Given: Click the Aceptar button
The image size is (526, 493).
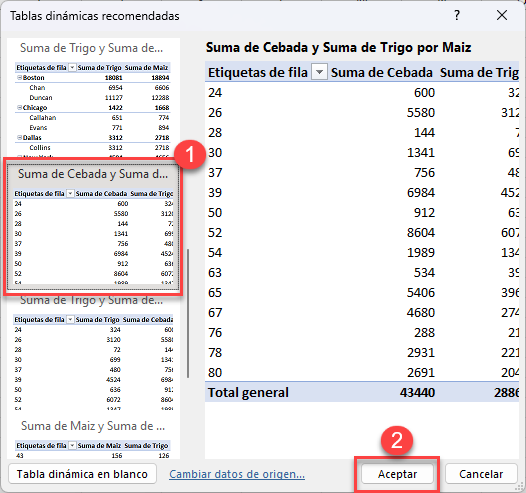Looking at the screenshot, I should [x=397, y=474].
